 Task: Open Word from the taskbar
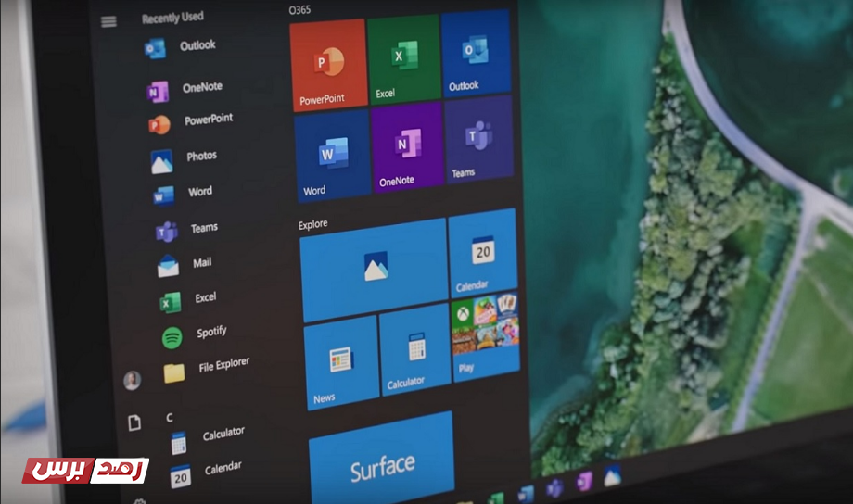tap(526, 494)
